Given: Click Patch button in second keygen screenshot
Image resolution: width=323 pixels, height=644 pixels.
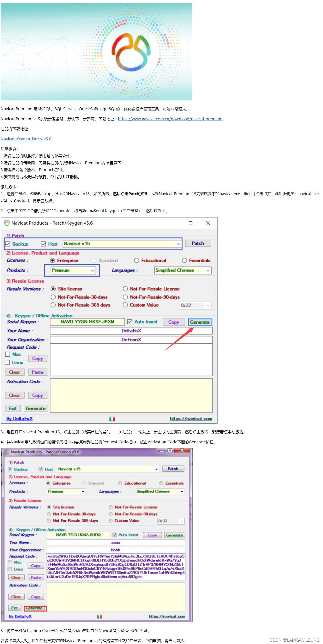Looking at the screenshot, I should pos(173,469).
